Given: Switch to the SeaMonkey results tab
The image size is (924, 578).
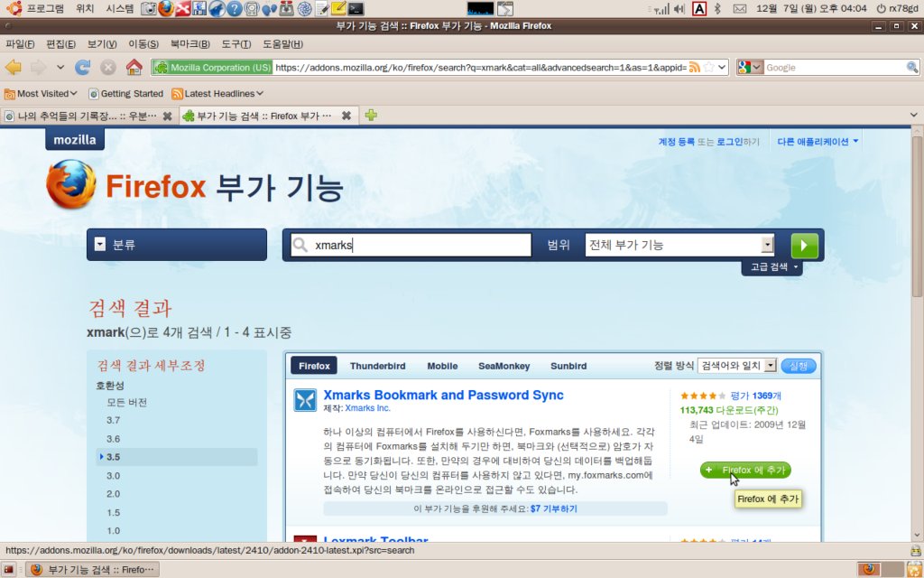Looking at the screenshot, I should [504, 366].
